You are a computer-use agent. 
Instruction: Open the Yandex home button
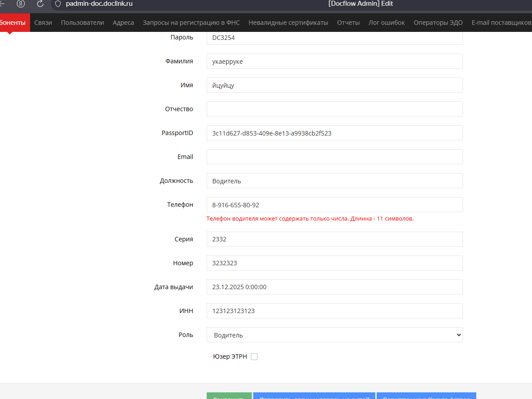pyautogui.click(x=20, y=4)
